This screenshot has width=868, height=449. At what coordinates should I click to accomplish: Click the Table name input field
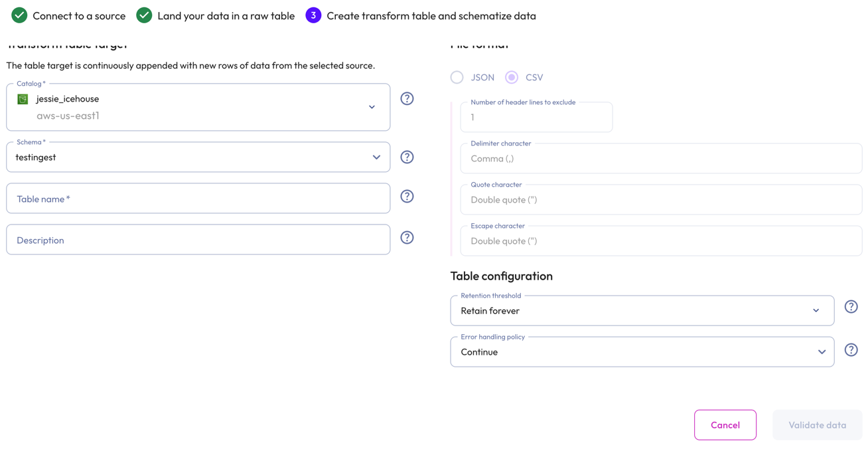coord(197,198)
